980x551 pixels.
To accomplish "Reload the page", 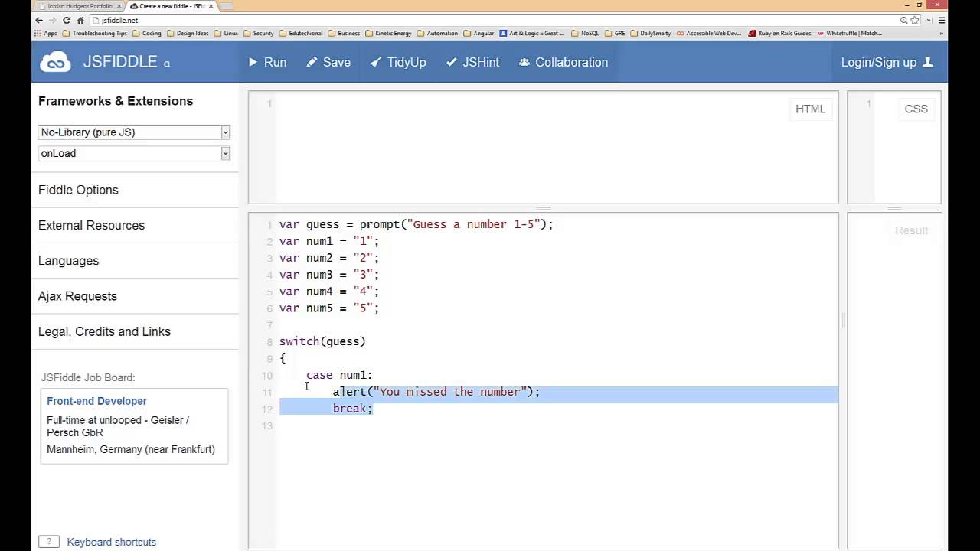I will click(67, 20).
